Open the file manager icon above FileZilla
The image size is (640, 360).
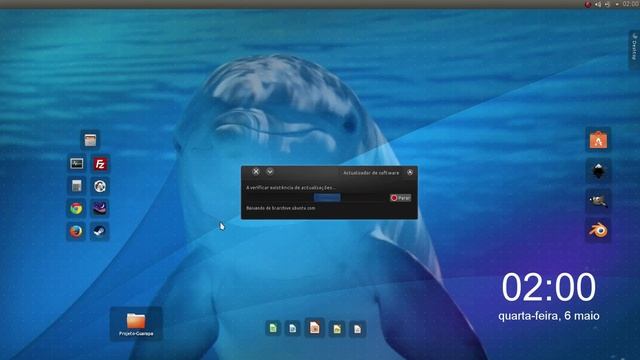pos(90,140)
